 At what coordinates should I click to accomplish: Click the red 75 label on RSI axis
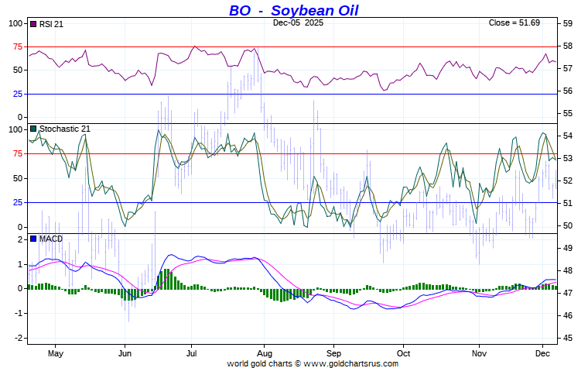tap(18, 46)
